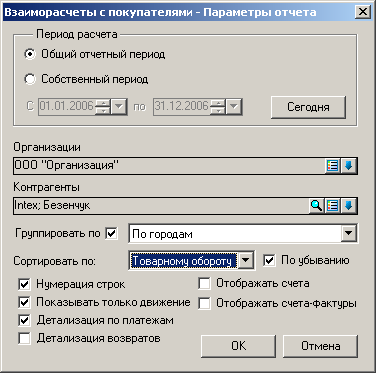Open list selector icon for Контрагенты field
Screen dimensions: 376x373
[x=332, y=206]
